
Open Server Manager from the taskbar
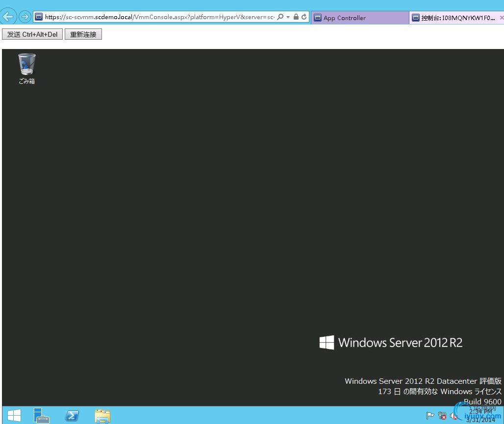41,416
